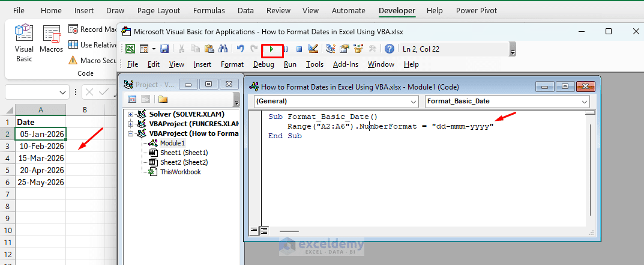Image resolution: width=644 pixels, height=265 pixels.
Task: Select cell containing 15-Mar-2026
Action: point(40,158)
